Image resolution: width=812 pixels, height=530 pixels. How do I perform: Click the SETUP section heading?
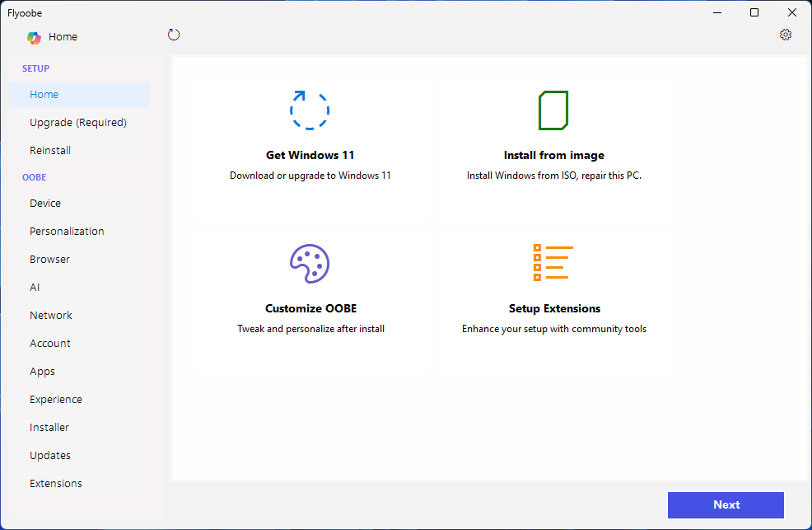(35, 68)
